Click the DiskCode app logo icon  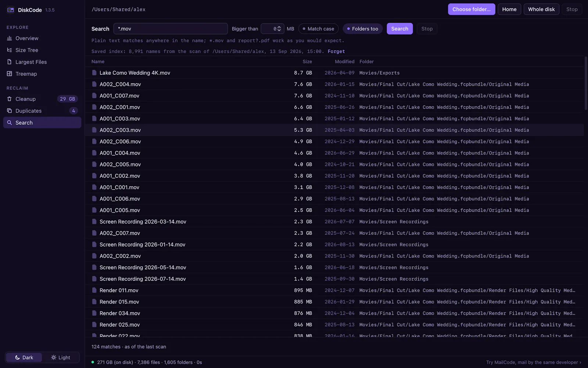point(11,10)
